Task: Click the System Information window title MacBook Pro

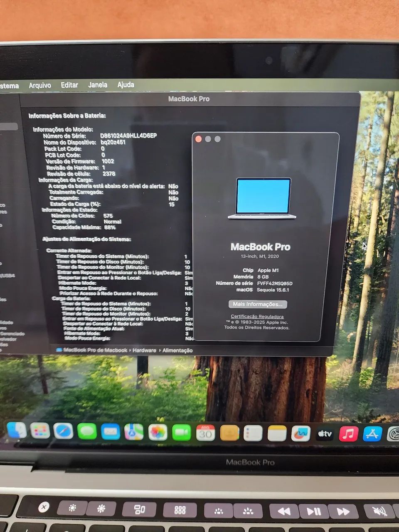Action: coord(189,99)
